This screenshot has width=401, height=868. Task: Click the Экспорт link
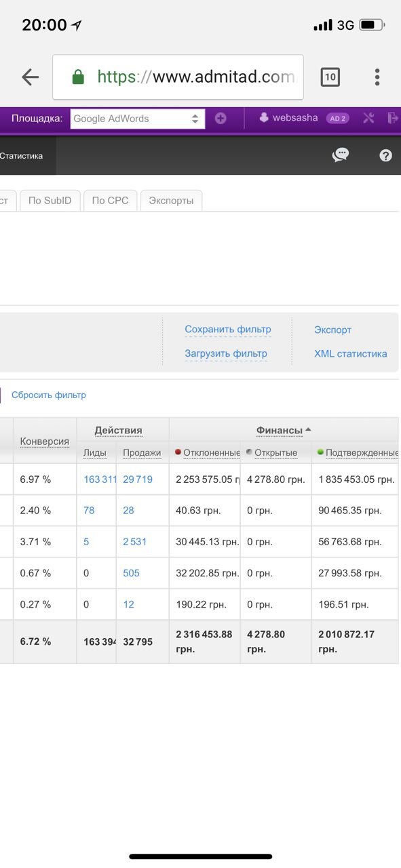click(332, 330)
